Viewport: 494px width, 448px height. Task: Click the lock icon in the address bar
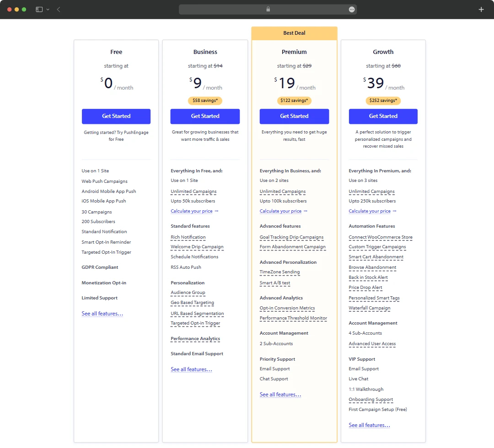click(x=268, y=9)
